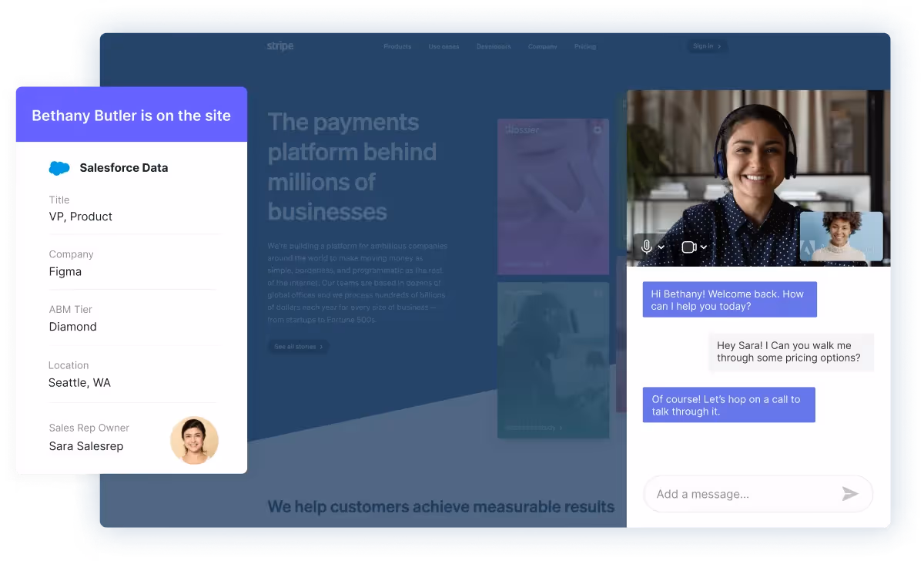Screen dimensions: 924x561
Task: Click the 'Salesforce Data' heading
Action: [124, 168]
